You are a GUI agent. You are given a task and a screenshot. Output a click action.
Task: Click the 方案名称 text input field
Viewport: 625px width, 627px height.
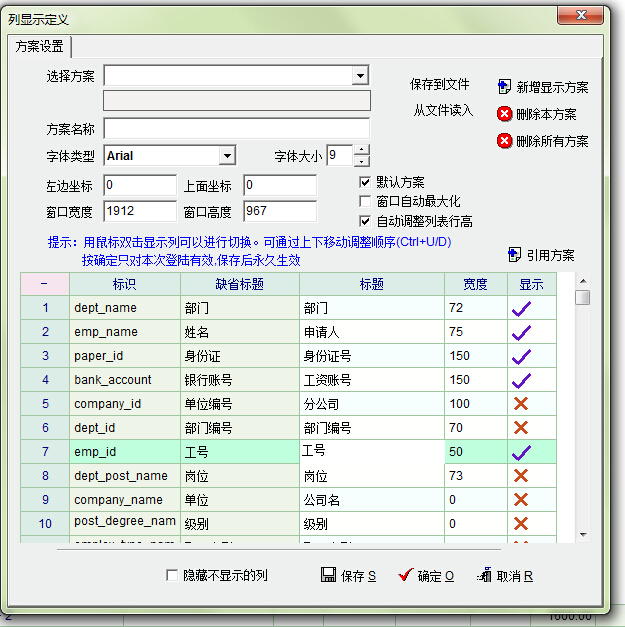pyautogui.click(x=236, y=128)
